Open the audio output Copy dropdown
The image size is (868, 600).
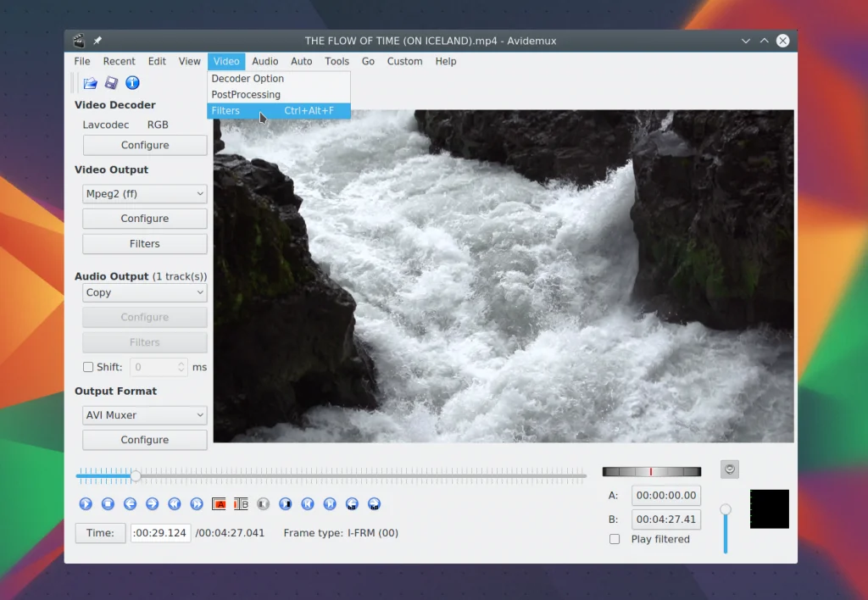coord(145,292)
